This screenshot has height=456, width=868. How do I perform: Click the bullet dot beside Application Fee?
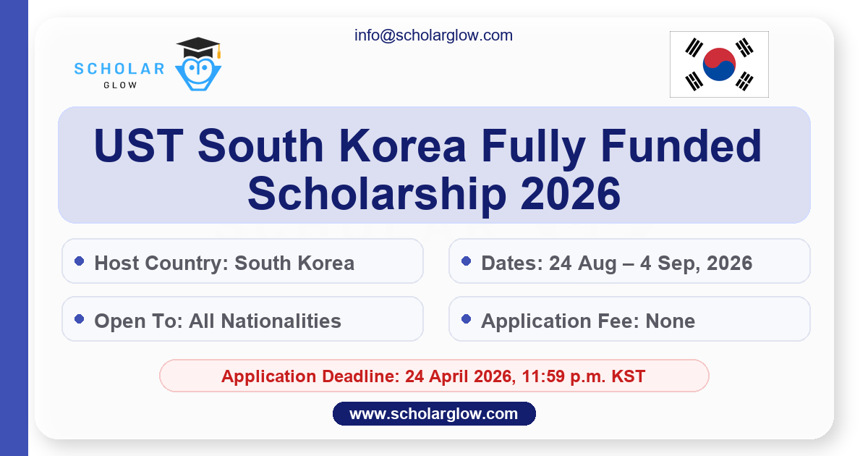[x=467, y=319]
